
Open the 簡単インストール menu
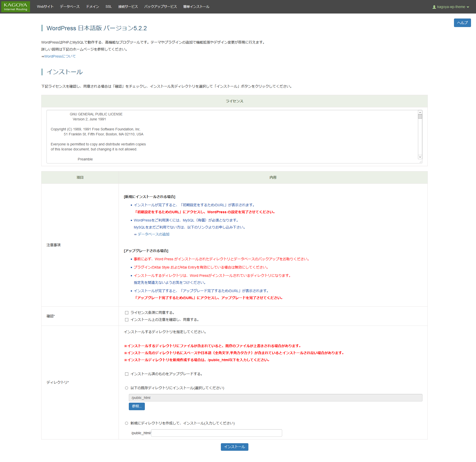click(196, 7)
